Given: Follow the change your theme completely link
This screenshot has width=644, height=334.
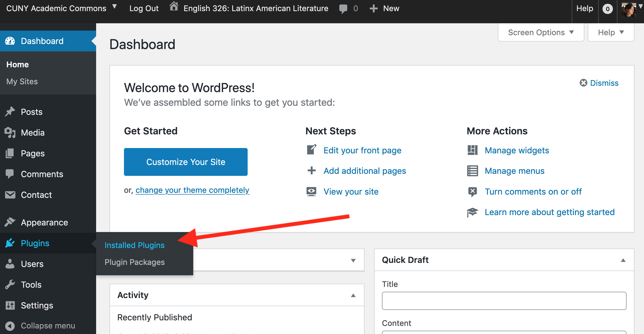Looking at the screenshot, I should [x=192, y=190].
